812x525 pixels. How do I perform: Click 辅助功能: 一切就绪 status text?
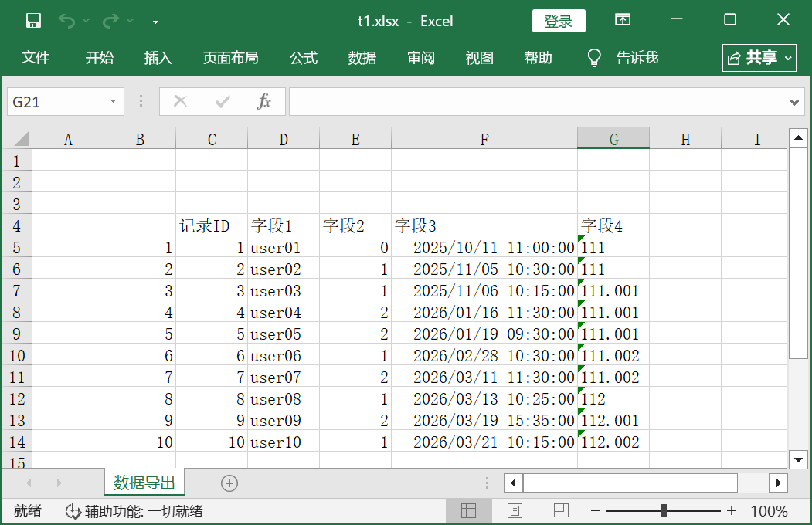[x=144, y=512]
